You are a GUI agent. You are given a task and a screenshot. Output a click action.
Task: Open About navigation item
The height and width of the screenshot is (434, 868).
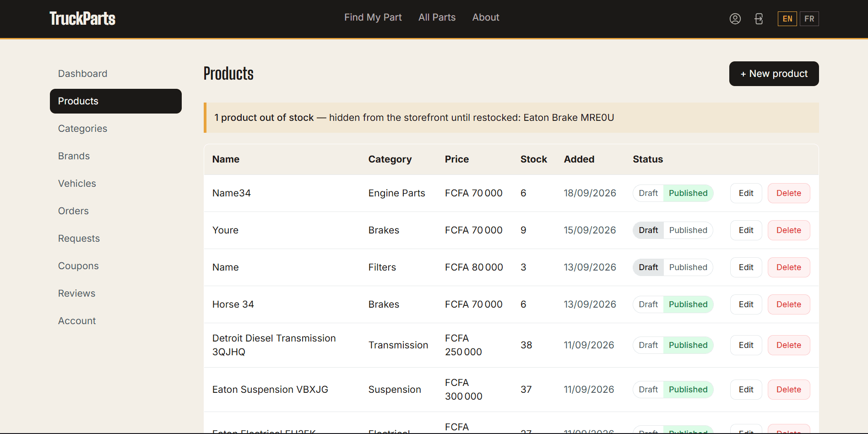[x=486, y=17]
